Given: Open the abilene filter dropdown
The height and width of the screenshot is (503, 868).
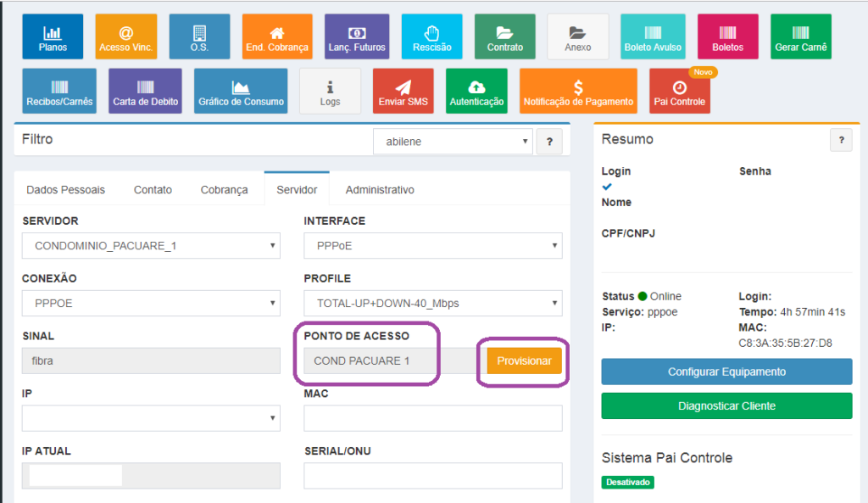Looking at the screenshot, I should pyautogui.click(x=453, y=142).
